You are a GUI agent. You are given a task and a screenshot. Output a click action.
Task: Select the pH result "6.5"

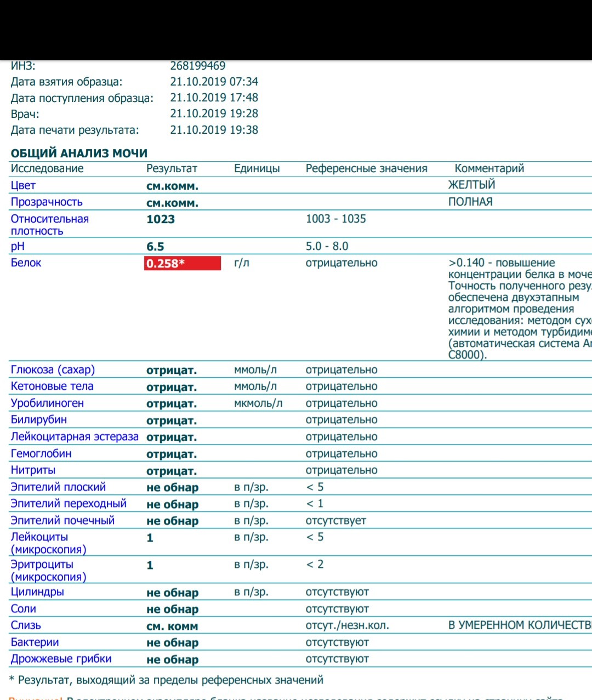coord(155,247)
